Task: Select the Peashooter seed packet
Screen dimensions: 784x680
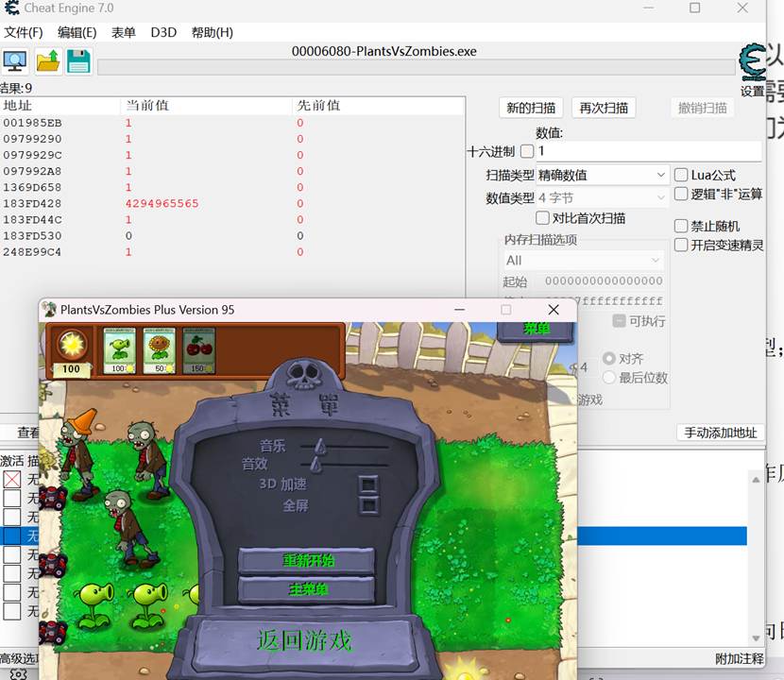Action: tap(120, 350)
